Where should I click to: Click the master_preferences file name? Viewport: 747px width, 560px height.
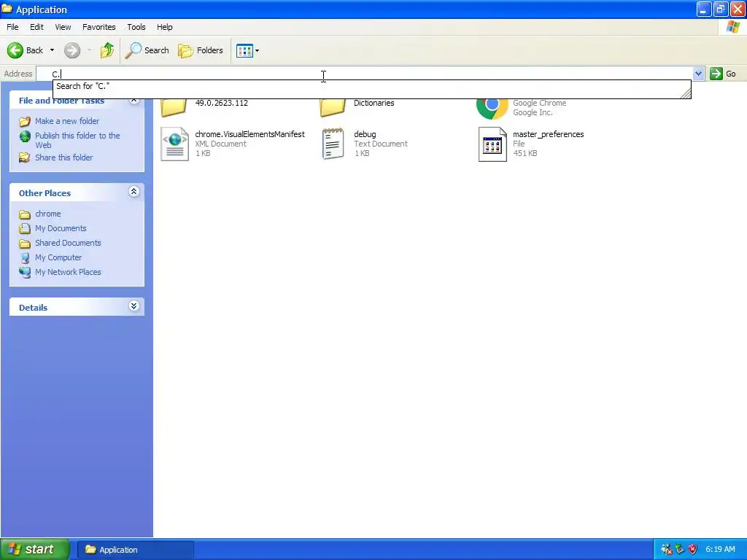pyautogui.click(x=549, y=134)
